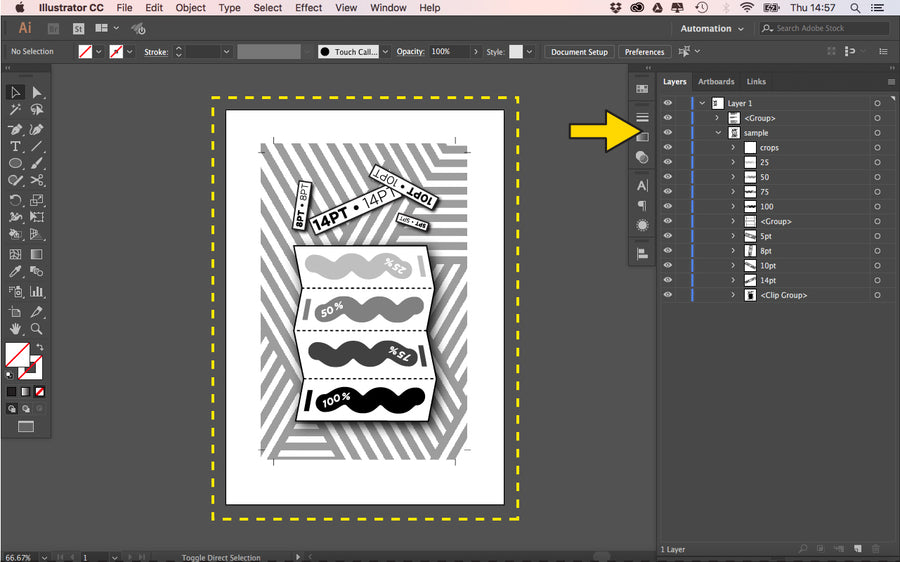The height and width of the screenshot is (562, 900).
Task: Click the Preferences button
Action: [644, 52]
